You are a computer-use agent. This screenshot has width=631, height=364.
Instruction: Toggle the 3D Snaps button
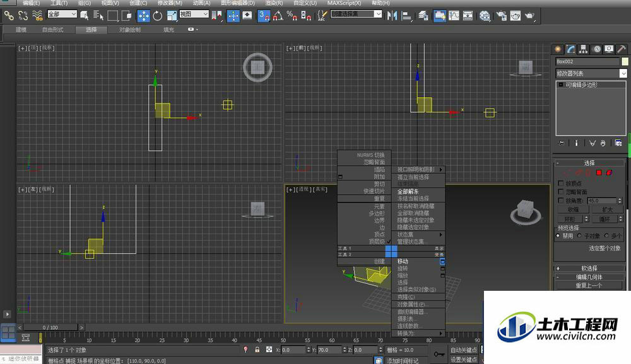pyautogui.click(x=264, y=16)
